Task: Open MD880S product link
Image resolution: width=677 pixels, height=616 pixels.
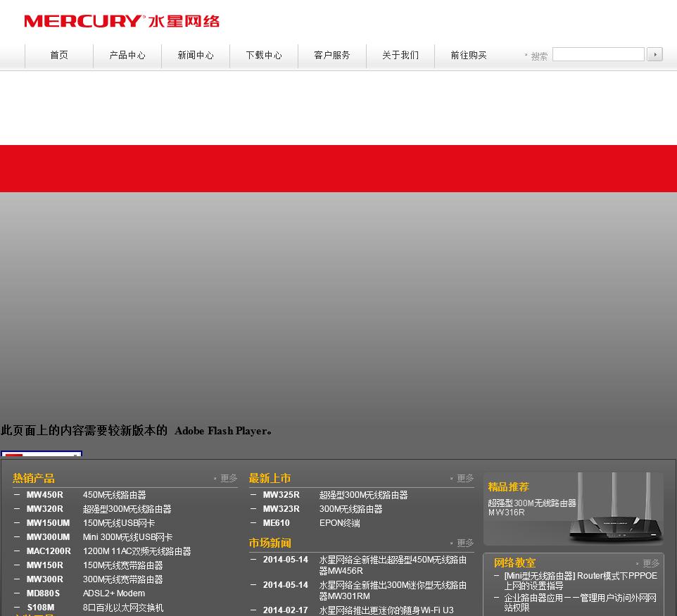Action: coord(43,593)
